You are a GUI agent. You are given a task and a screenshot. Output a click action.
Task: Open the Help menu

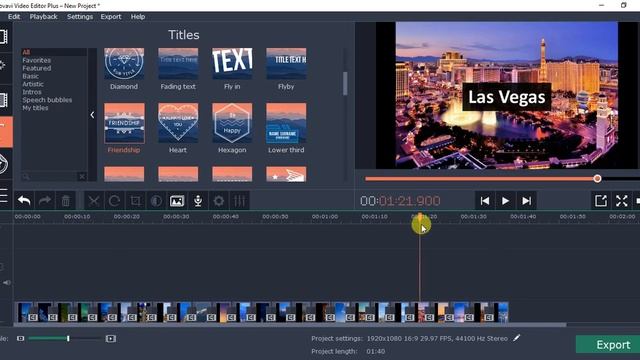click(x=138, y=17)
